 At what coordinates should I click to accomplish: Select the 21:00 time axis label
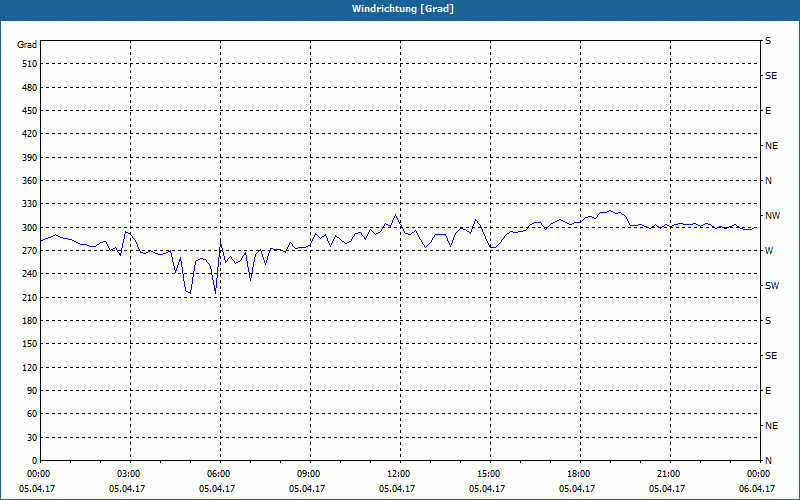pyautogui.click(x=669, y=474)
